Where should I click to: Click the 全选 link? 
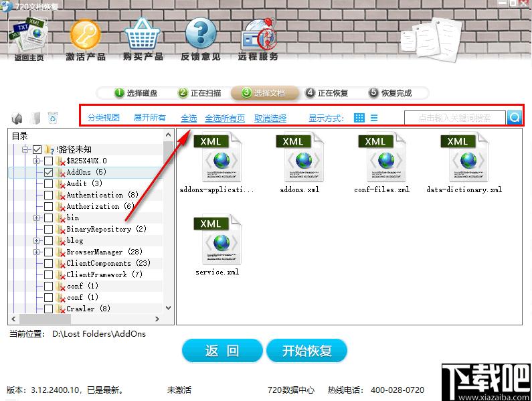189,118
